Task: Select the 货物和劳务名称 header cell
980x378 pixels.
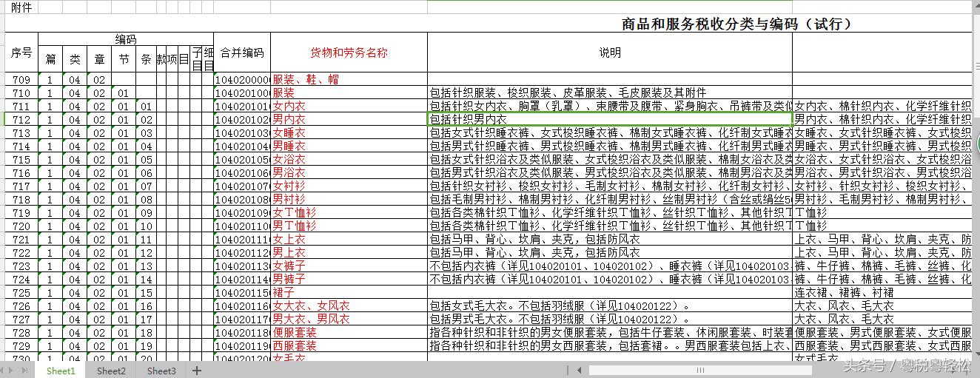Action: tap(349, 53)
